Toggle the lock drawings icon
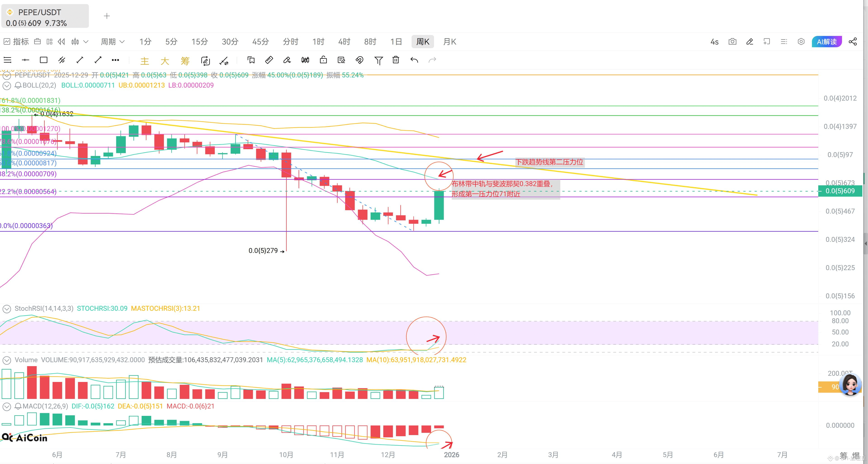Image resolution: width=868 pixels, height=464 pixels. [323, 60]
